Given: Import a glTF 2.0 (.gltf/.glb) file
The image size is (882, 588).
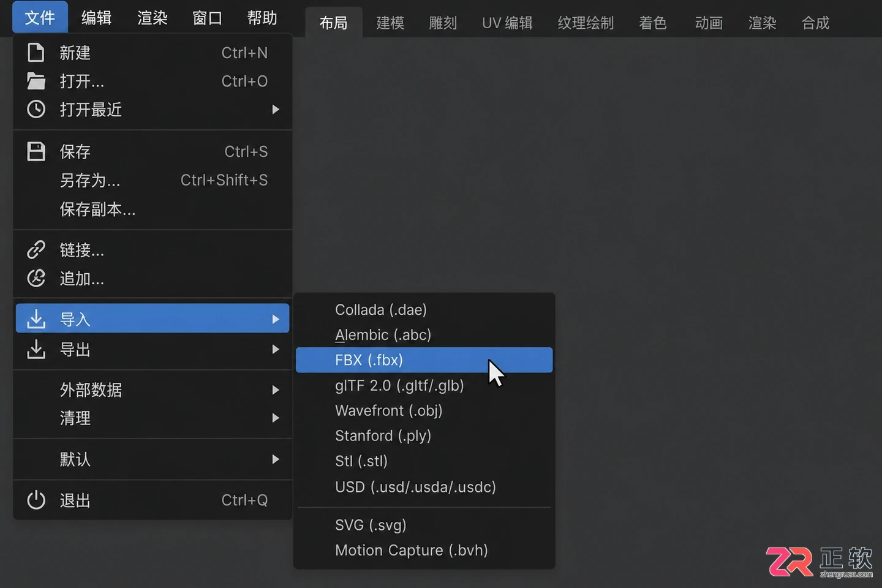Looking at the screenshot, I should tap(424, 385).
